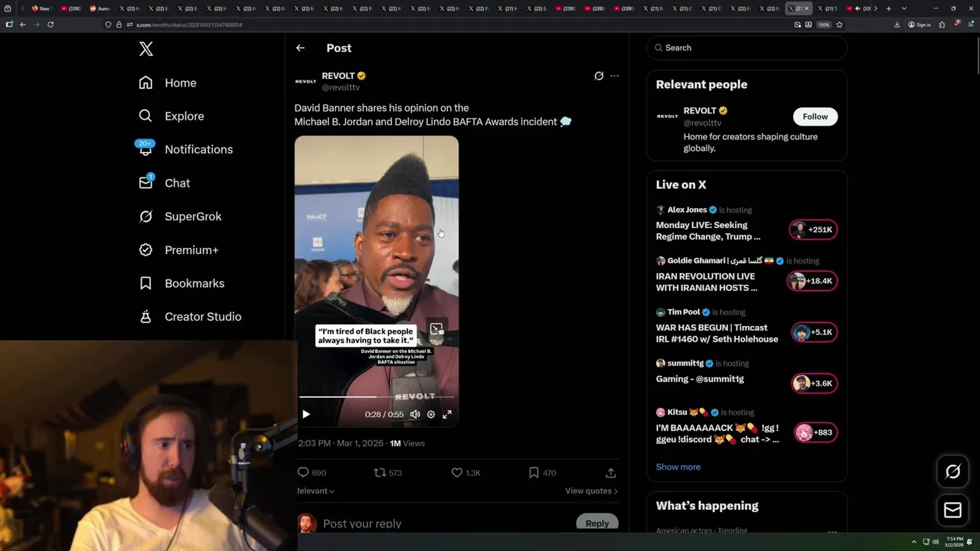Seek on the video progress bar

pyautogui.click(x=377, y=396)
